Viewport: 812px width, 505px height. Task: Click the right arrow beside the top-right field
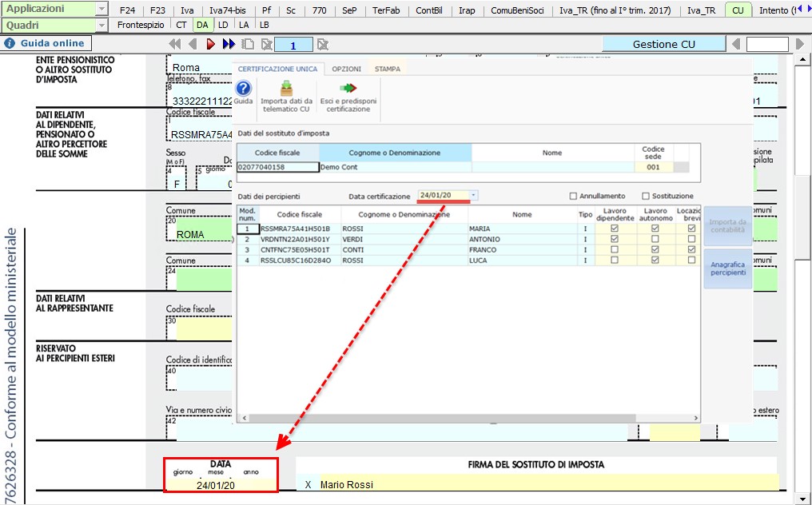click(799, 45)
